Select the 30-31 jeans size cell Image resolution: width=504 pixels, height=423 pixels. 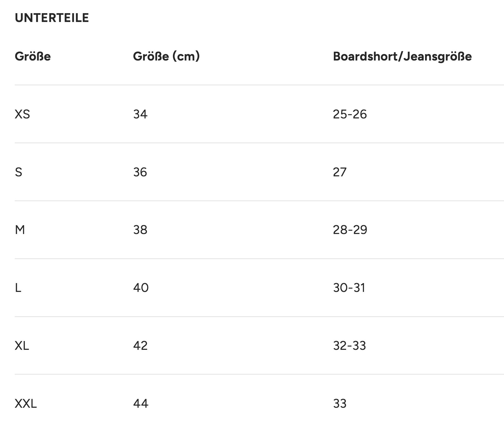[x=349, y=288]
